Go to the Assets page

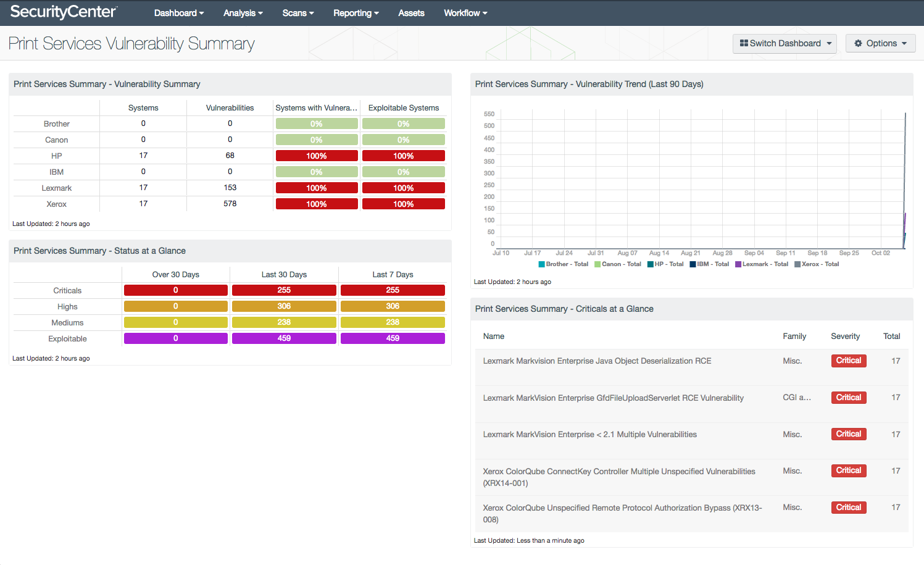(411, 13)
